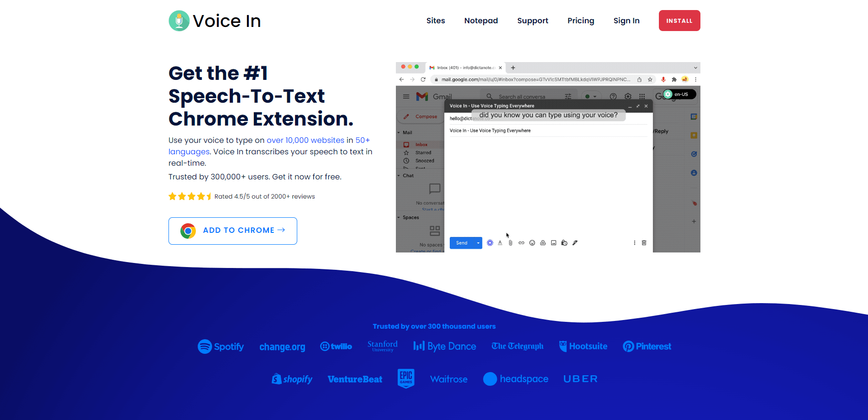Click the headspace logo
Image resolution: width=868 pixels, height=420 pixels.
click(516, 379)
